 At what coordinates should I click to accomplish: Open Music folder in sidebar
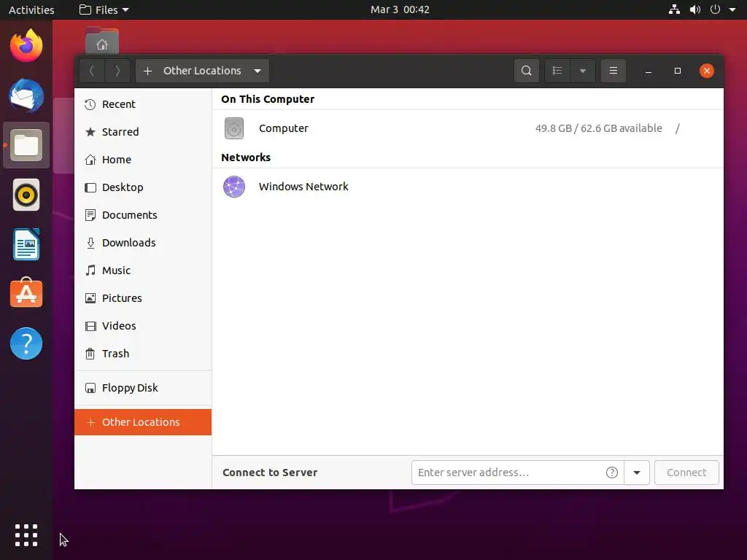tap(143, 271)
